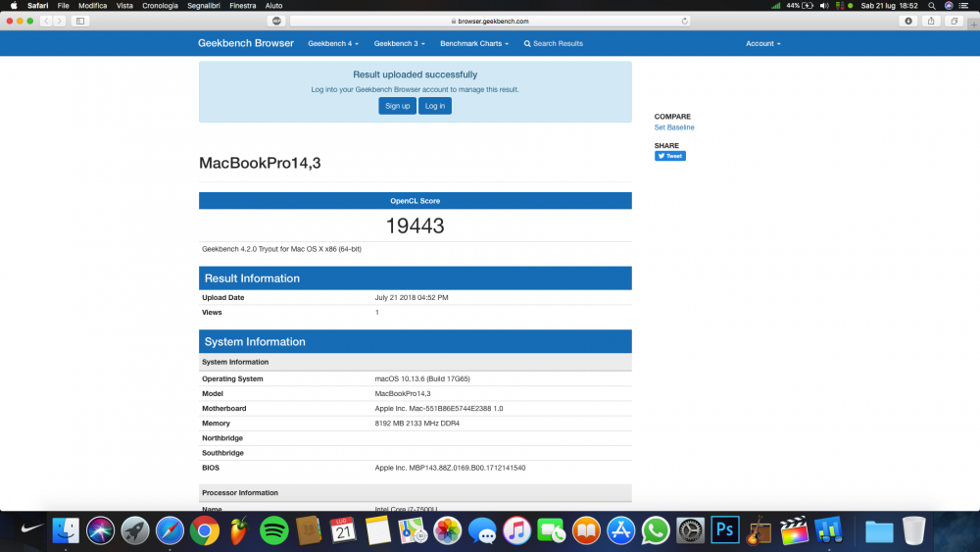Launch Siri from the Dock
This screenshot has height=552, width=980.
(100, 530)
